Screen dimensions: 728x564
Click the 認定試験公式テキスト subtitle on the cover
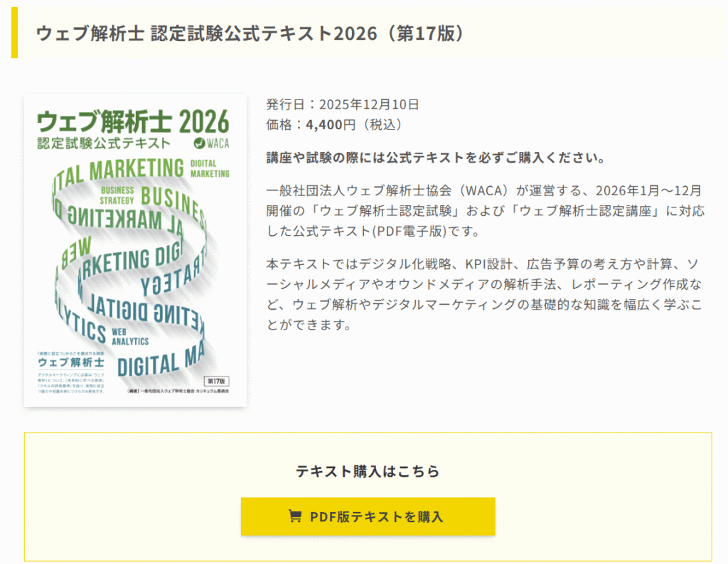tap(104, 143)
